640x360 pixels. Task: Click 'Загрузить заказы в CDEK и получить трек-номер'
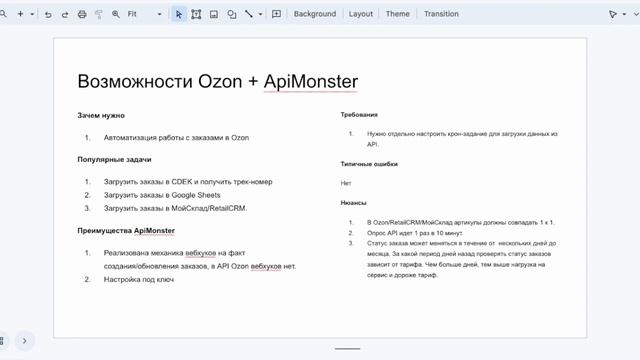[188, 182]
